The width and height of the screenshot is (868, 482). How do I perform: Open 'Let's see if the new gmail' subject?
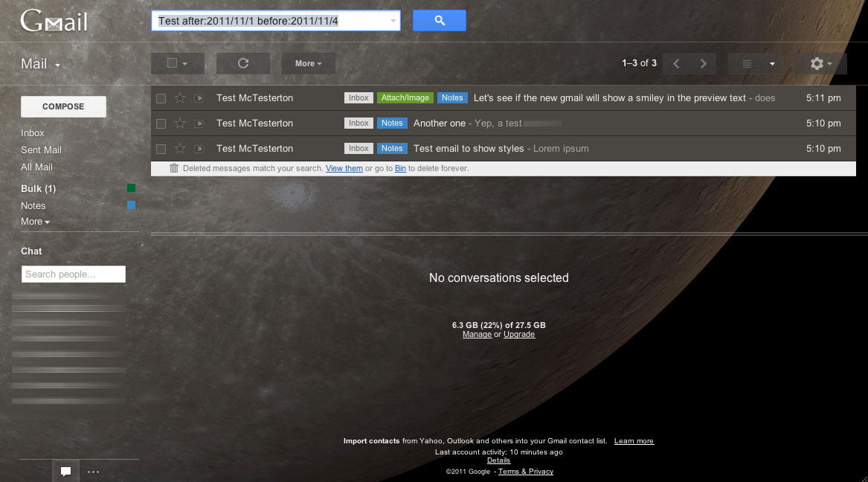[609, 98]
